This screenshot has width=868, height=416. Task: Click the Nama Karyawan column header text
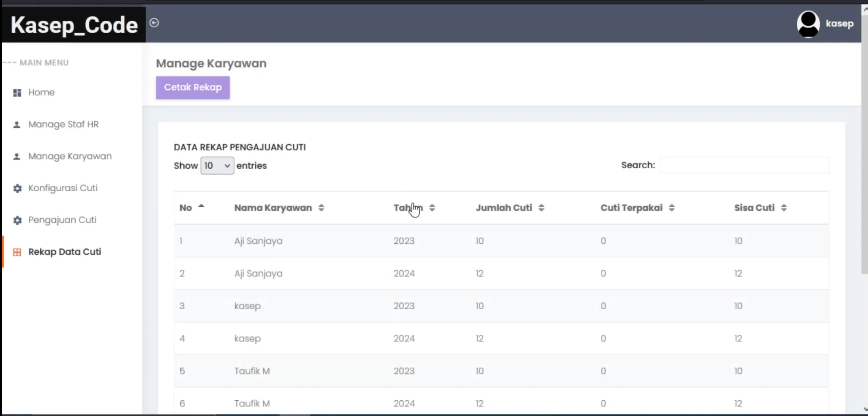[273, 208]
